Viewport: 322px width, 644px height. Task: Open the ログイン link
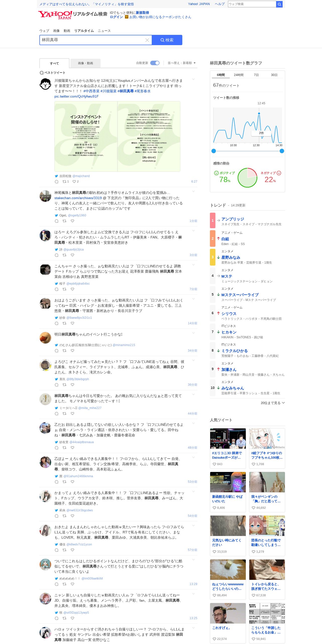pyautogui.click(x=116, y=17)
